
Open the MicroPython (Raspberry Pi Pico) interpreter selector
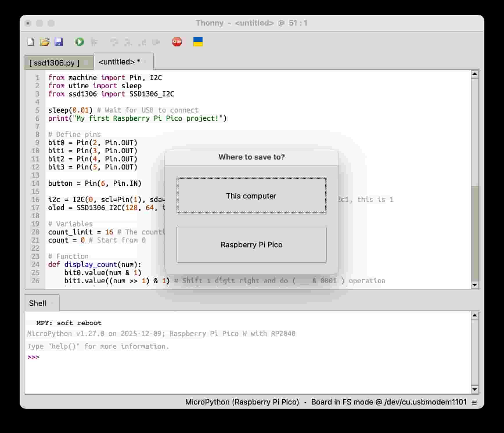(242, 402)
